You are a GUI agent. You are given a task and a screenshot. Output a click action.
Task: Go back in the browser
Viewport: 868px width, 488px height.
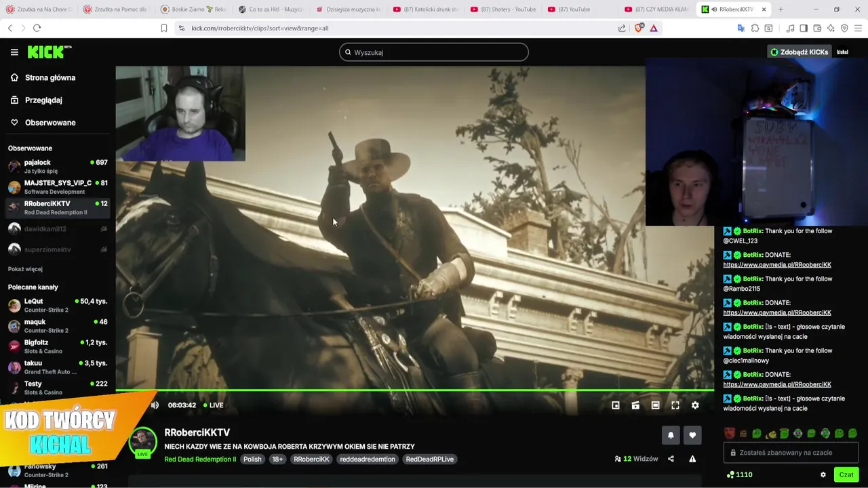point(9,28)
